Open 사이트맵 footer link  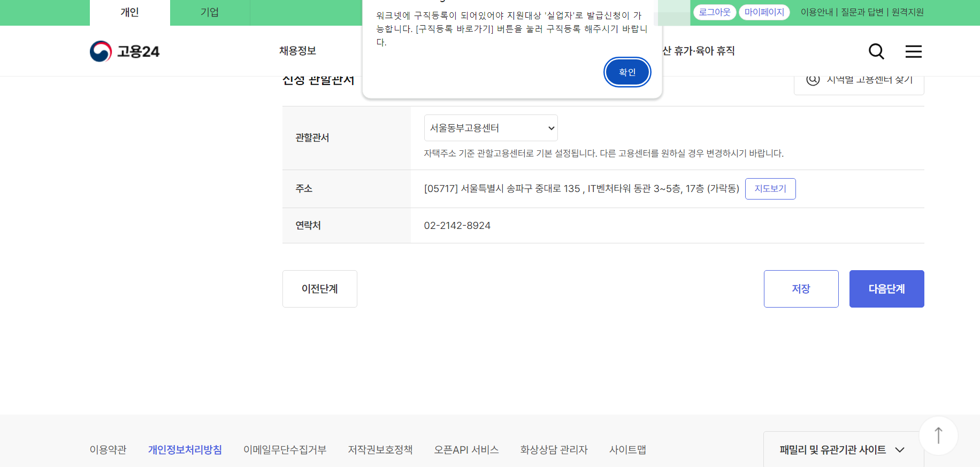tap(627, 450)
